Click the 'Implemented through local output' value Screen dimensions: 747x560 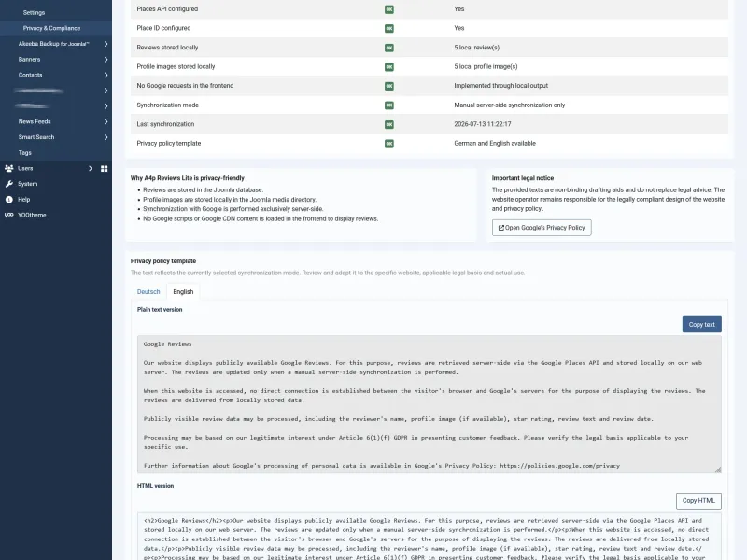tap(501, 86)
